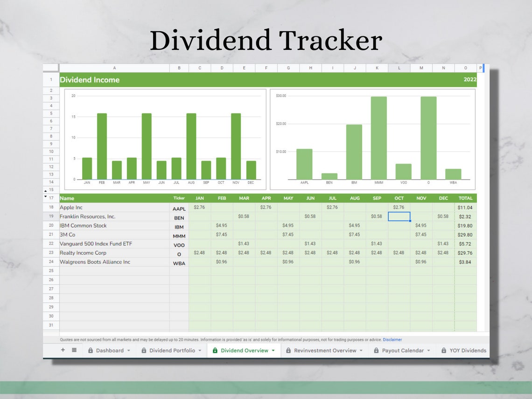532x399 pixels.
Task: Open Dashboard tab dropdown arrow
Action: tap(129, 350)
